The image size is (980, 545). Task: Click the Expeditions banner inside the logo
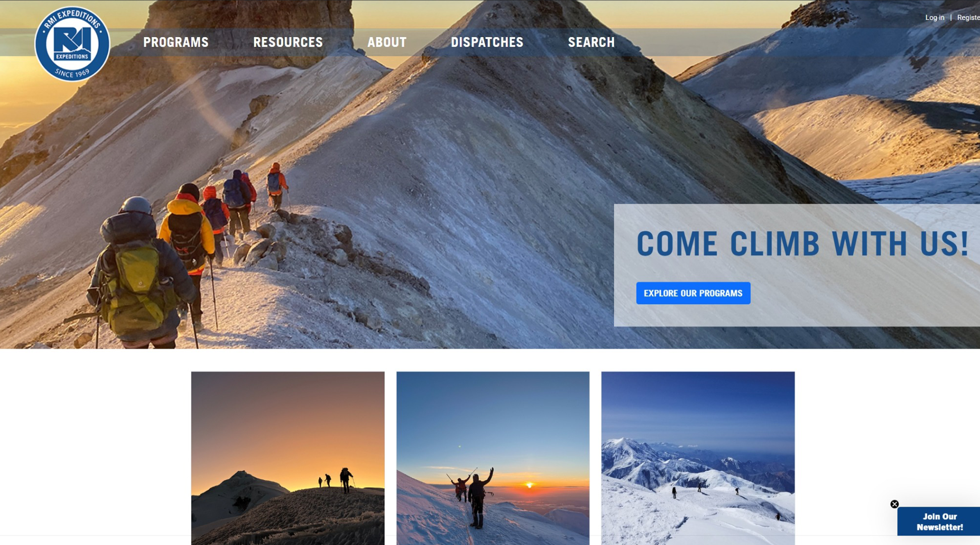pyautogui.click(x=72, y=56)
